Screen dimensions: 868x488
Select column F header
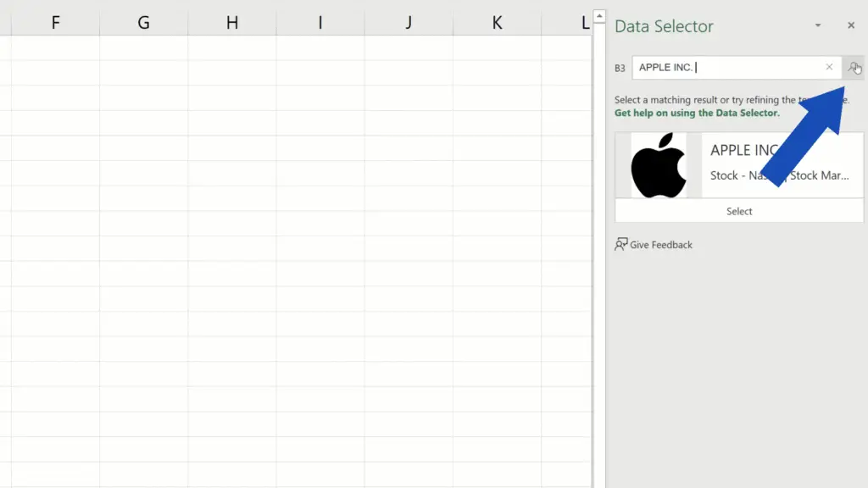[x=55, y=23]
